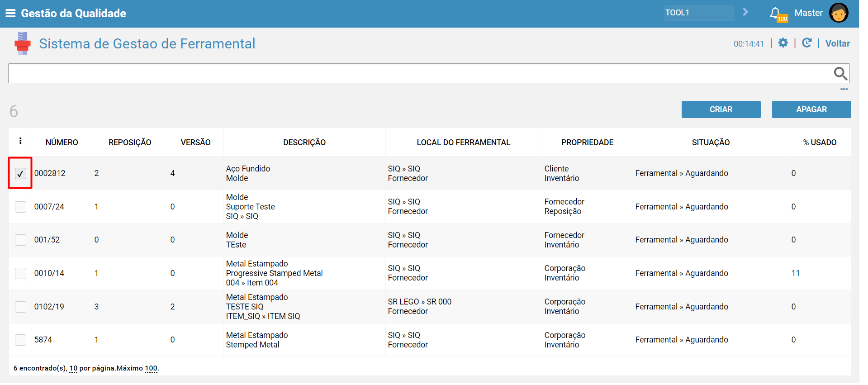Sort by PROPRIEDADE column header
The image size is (868, 385).
point(587,143)
